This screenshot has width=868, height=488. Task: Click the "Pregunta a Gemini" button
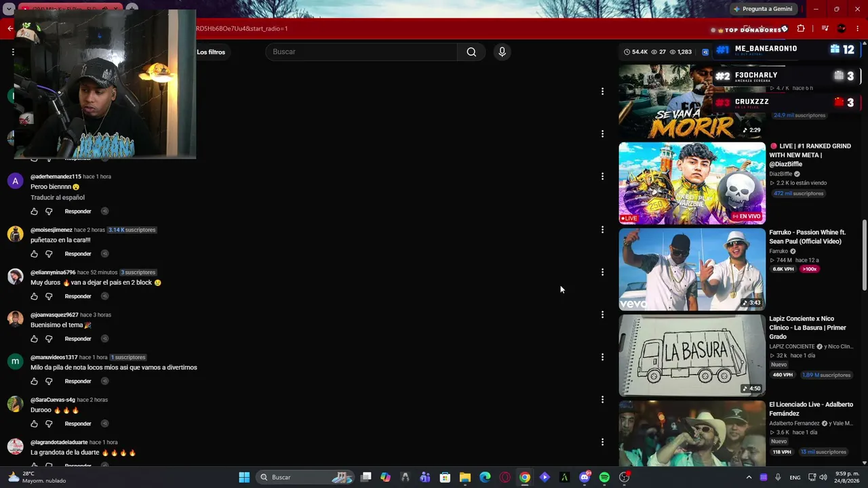[x=762, y=9]
